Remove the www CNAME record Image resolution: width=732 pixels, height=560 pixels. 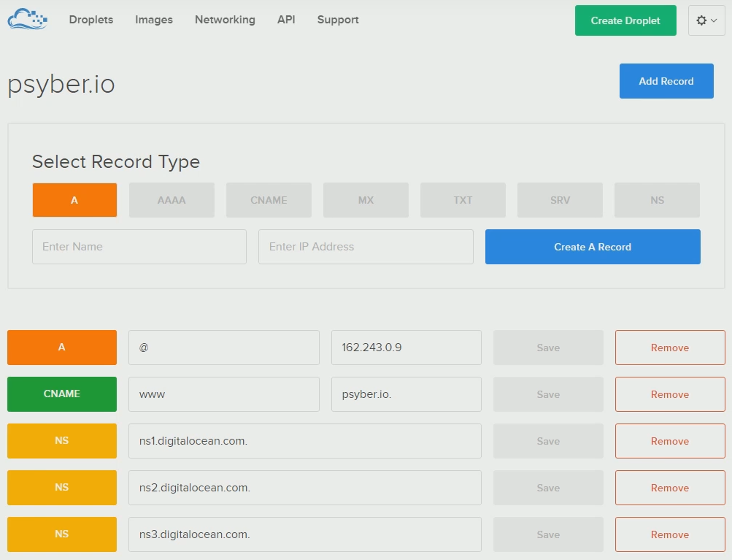tap(669, 394)
